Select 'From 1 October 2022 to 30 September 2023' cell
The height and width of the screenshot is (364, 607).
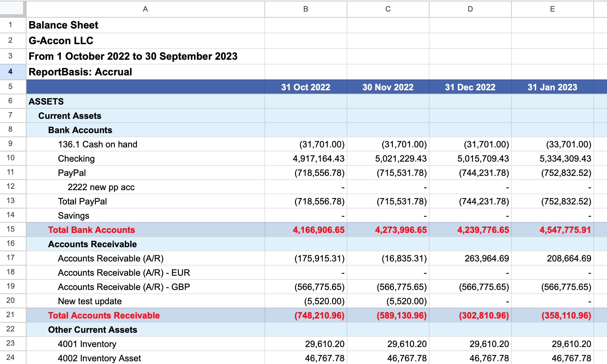tap(145, 56)
